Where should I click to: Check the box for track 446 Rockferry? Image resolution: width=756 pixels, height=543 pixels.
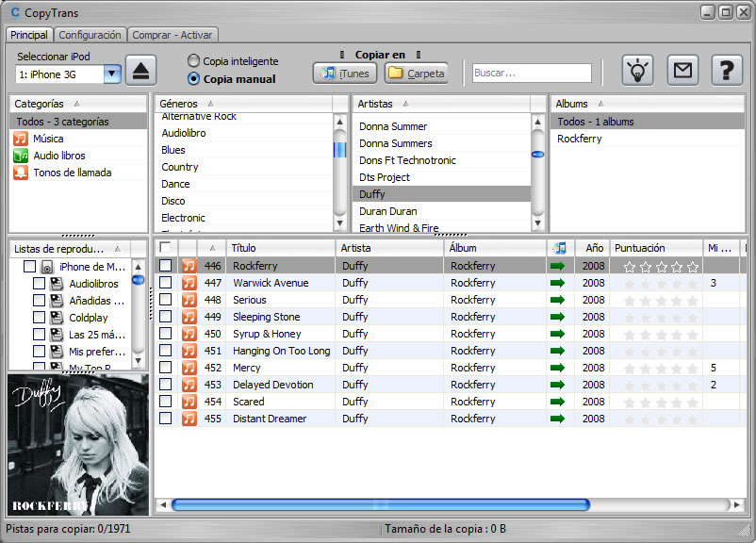pos(165,265)
